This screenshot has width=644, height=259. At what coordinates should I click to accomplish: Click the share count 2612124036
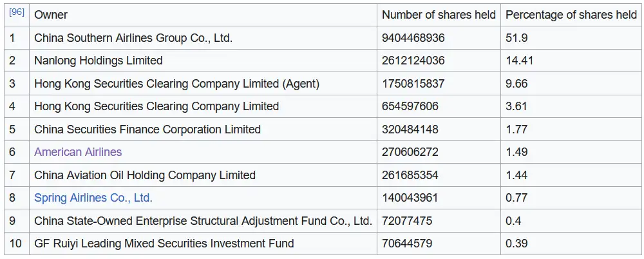[413, 61]
